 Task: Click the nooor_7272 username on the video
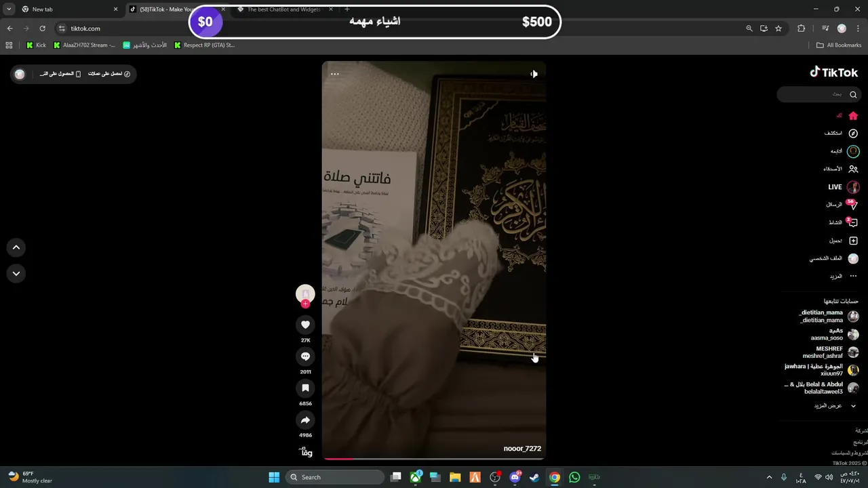(522, 449)
